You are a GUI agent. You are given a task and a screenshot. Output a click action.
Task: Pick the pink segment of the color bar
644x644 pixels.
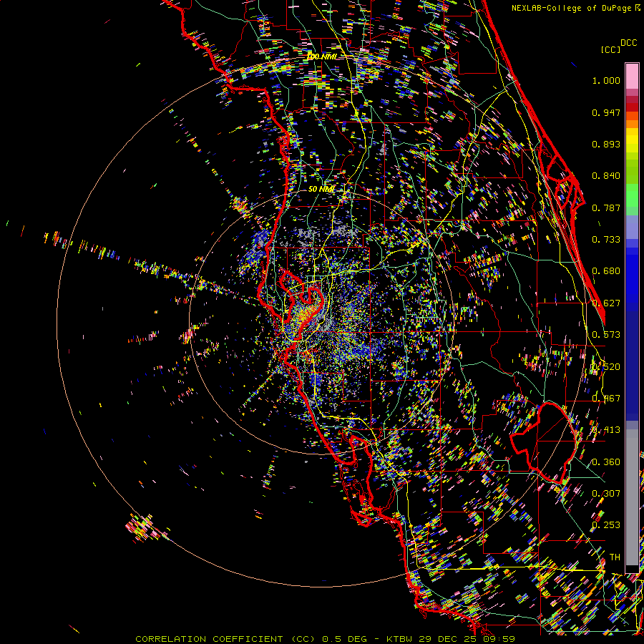[x=632, y=76]
